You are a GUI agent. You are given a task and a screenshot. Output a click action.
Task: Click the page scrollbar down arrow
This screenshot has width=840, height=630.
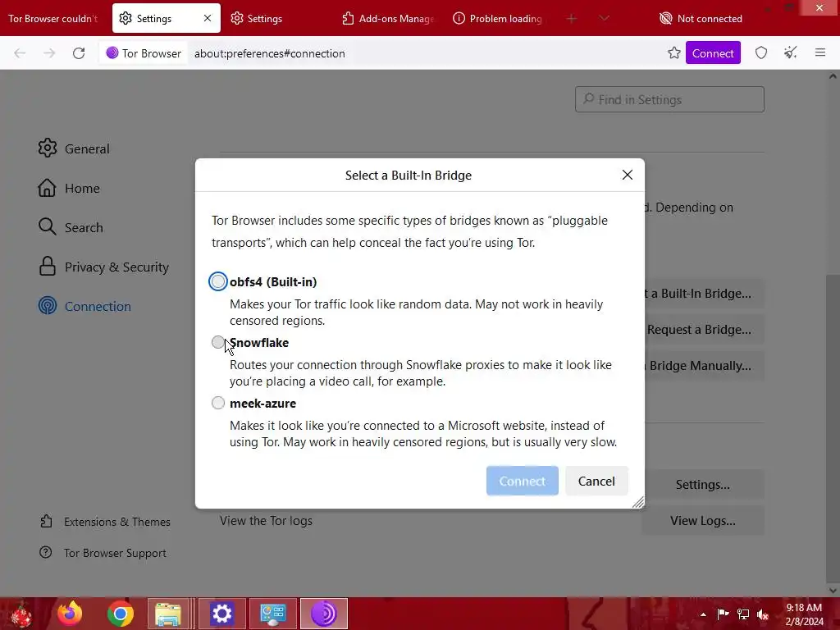tap(833, 590)
